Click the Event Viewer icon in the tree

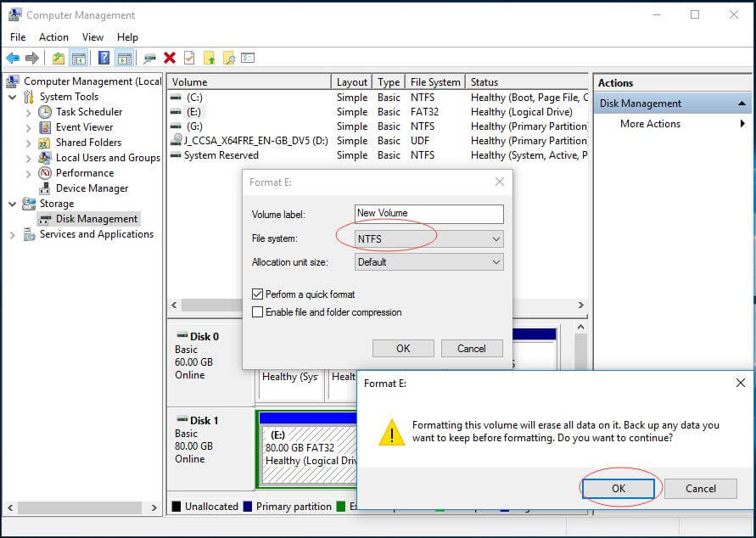coord(45,128)
